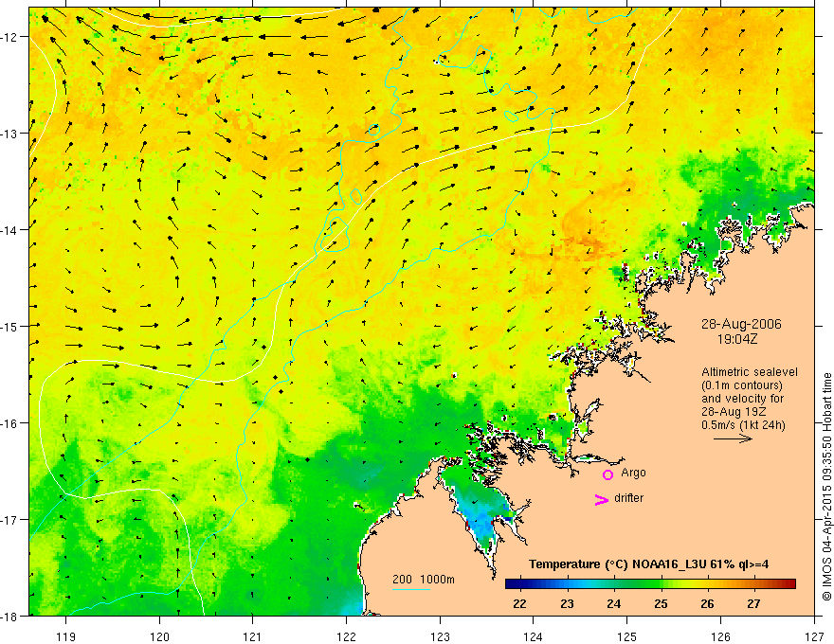Click the 22 value on temperature scale
The image size is (834, 644).
click(519, 604)
